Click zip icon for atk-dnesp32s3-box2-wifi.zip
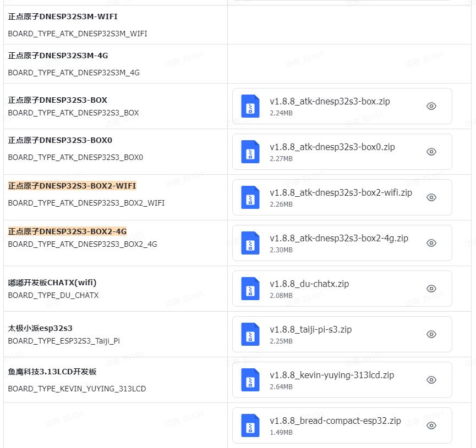Viewport: 476px width, 448px height. tap(250, 197)
